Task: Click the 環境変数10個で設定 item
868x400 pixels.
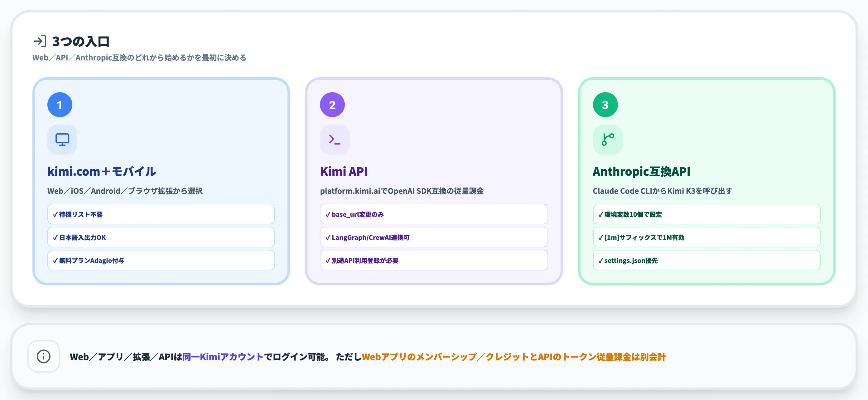Action: tap(706, 214)
